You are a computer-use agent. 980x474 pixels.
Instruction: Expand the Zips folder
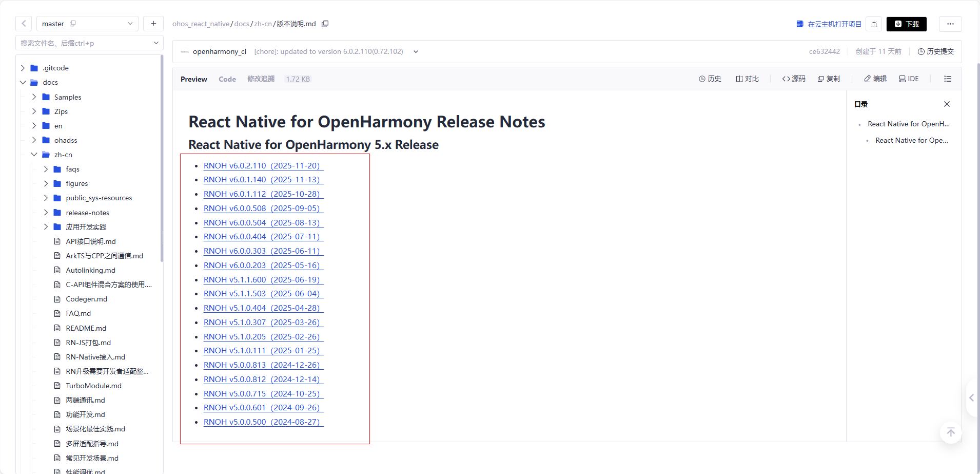(34, 111)
